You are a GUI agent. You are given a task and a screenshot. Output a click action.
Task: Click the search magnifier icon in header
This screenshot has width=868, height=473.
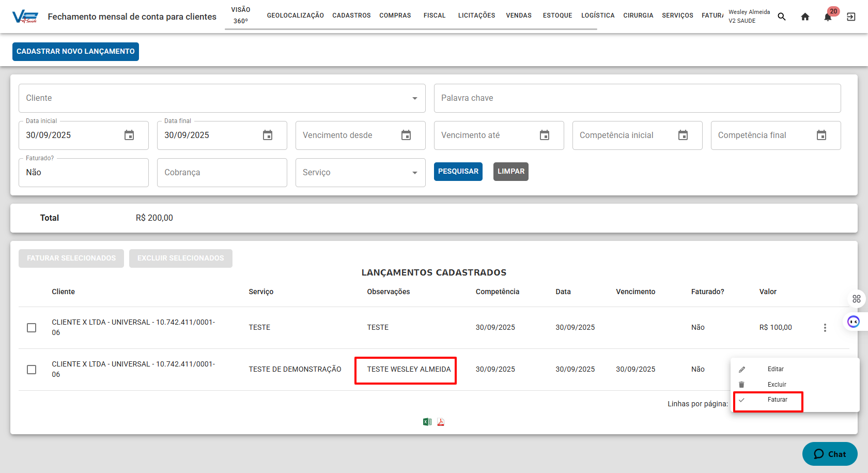pyautogui.click(x=782, y=17)
